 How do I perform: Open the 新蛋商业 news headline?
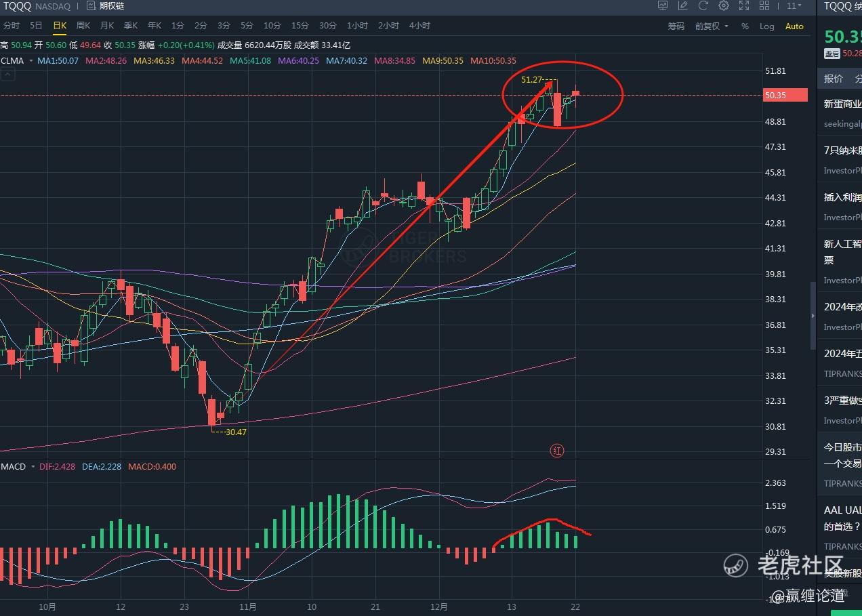(842, 104)
